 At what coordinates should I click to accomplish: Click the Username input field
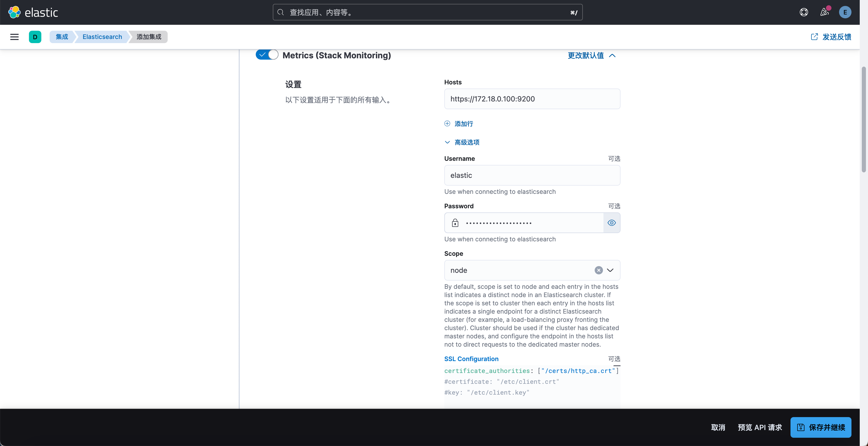pyautogui.click(x=532, y=175)
